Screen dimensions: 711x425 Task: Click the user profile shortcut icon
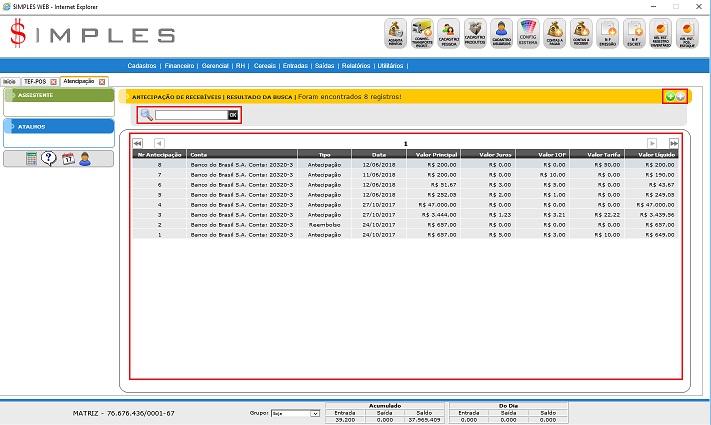(x=85, y=159)
